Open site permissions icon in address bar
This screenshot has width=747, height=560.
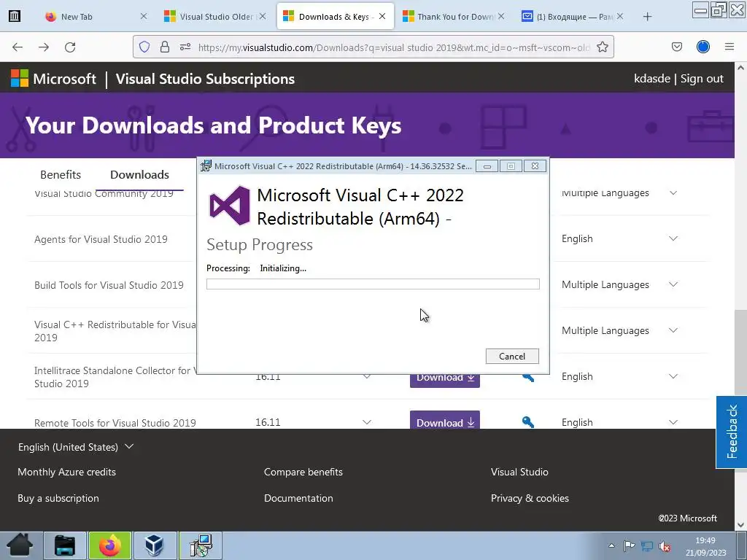[x=185, y=47]
